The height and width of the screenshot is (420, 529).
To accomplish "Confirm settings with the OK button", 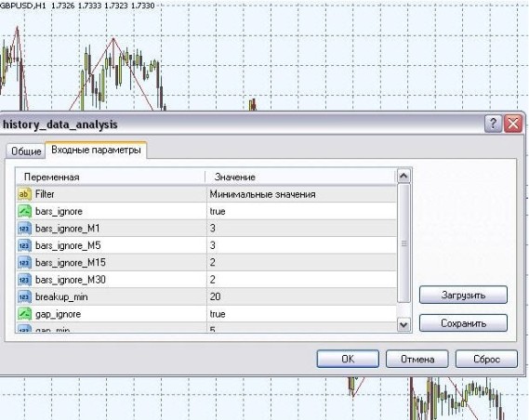I will (x=348, y=359).
